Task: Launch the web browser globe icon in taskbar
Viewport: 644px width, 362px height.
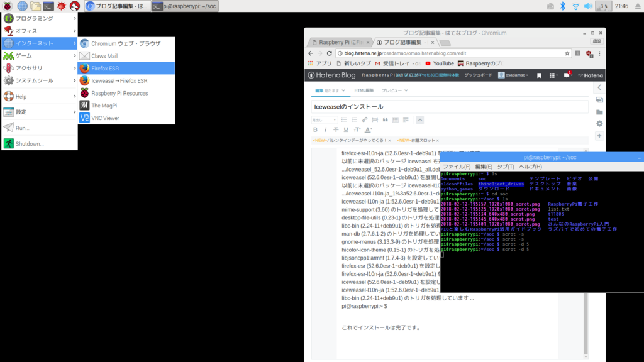Action: click(22, 6)
